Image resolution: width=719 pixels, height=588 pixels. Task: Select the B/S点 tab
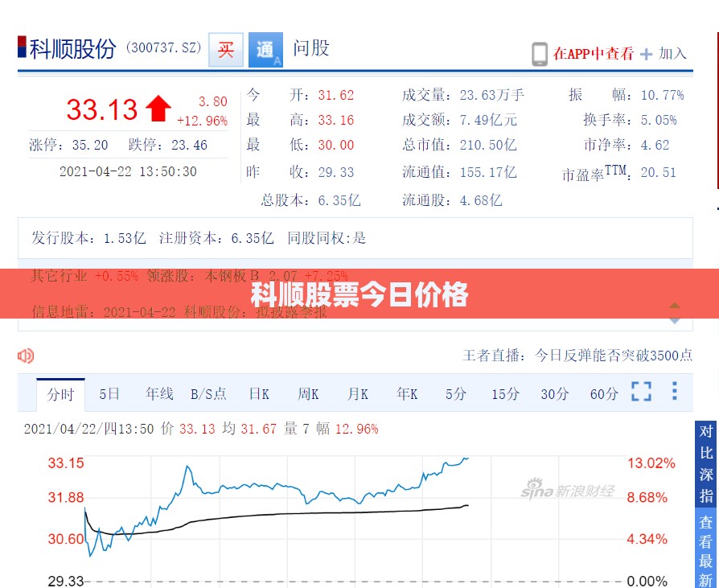coord(208,394)
